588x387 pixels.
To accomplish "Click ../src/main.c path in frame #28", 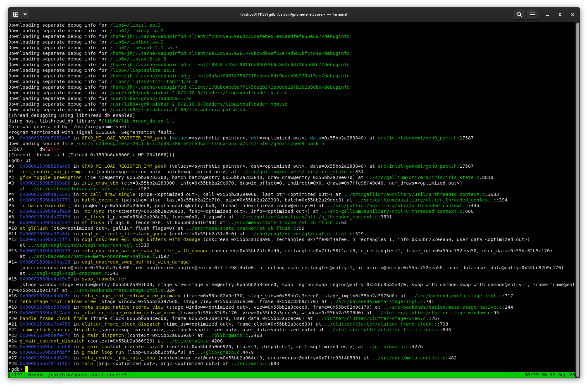I will click(x=250, y=363).
